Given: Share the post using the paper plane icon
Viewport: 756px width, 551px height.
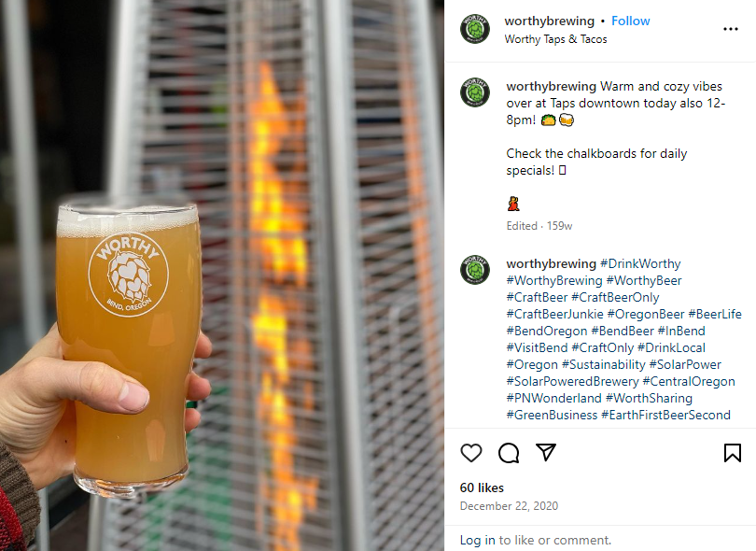Looking at the screenshot, I should (x=546, y=453).
